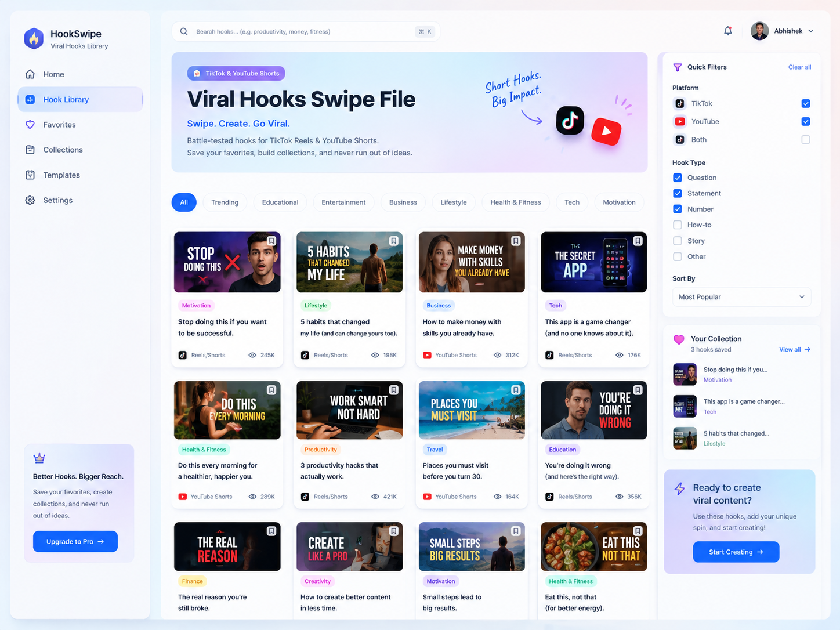Click the HookSwipe flame logo
Image resolution: width=840 pixels, height=630 pixels.
(34, 39)
